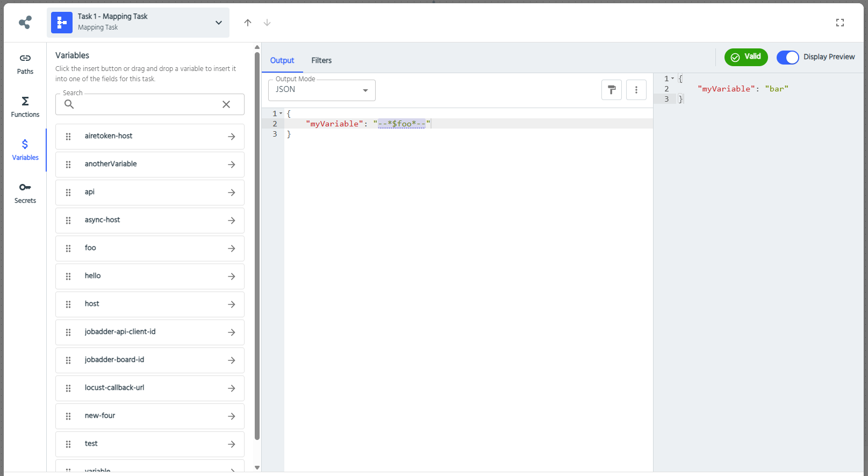Viewport: 868px width, 476px height.
Task: Clear the variable search with X icon
Action: pyautogui.click(x=226, y=104)
